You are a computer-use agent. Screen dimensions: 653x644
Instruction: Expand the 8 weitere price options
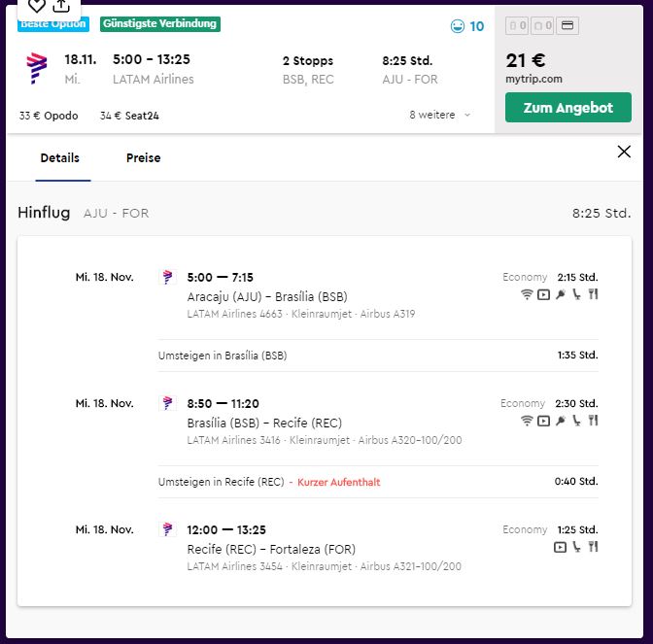coord(440,115)
